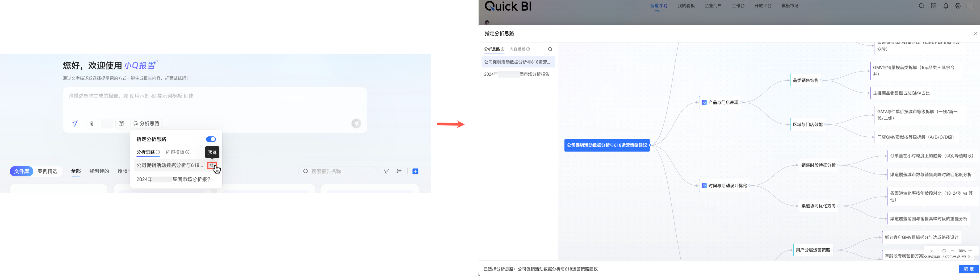Click the paperclip attachment icon
The image size is (980, 276).
coord(92,123)
